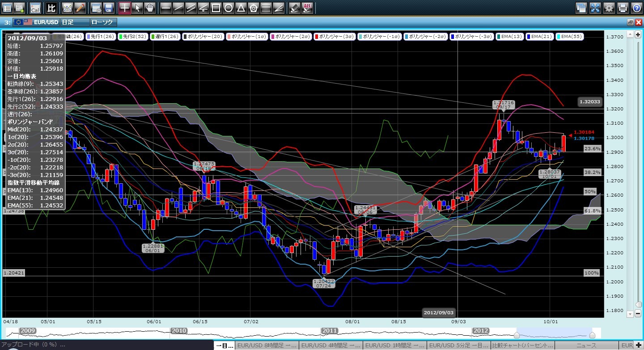Open the 日足 timeframe selector
The height and width of the screenshot is (350, 644).
[x=74, y=22]
